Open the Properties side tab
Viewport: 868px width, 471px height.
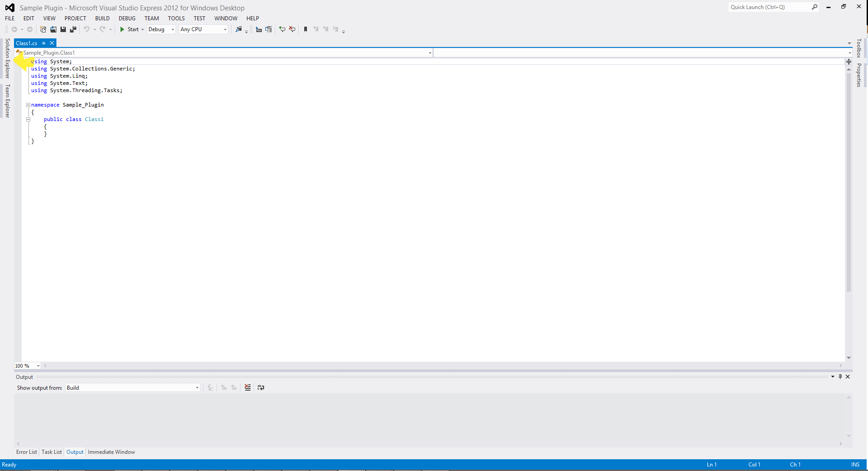(859, 75)
